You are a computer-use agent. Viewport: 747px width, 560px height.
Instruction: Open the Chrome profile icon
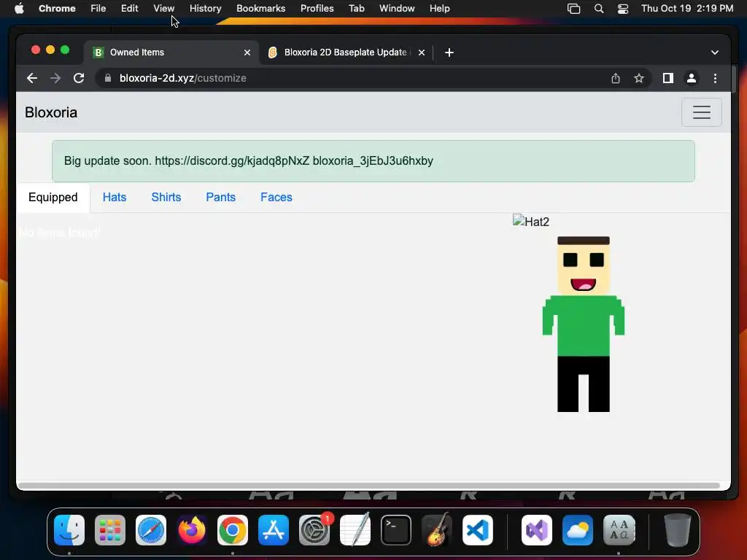pyautogui.click(x=692, y=78)
